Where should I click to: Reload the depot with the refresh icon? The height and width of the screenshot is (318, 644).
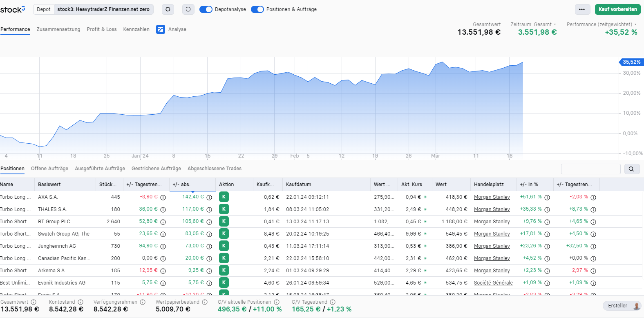188,9
